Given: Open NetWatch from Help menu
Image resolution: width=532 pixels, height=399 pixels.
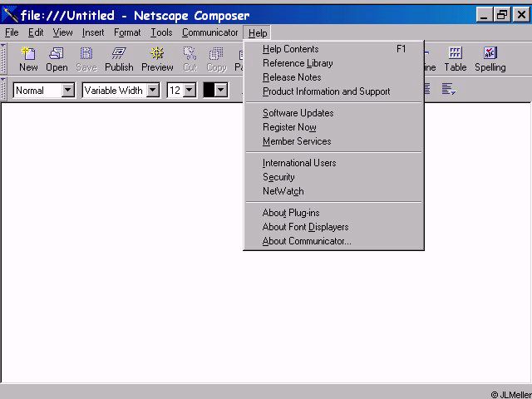Looking at the screenshot, I should pos(334,191).
